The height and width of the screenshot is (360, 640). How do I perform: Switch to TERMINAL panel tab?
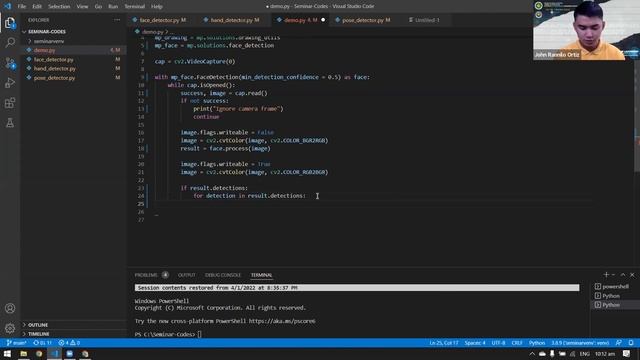tap(261, 275)
